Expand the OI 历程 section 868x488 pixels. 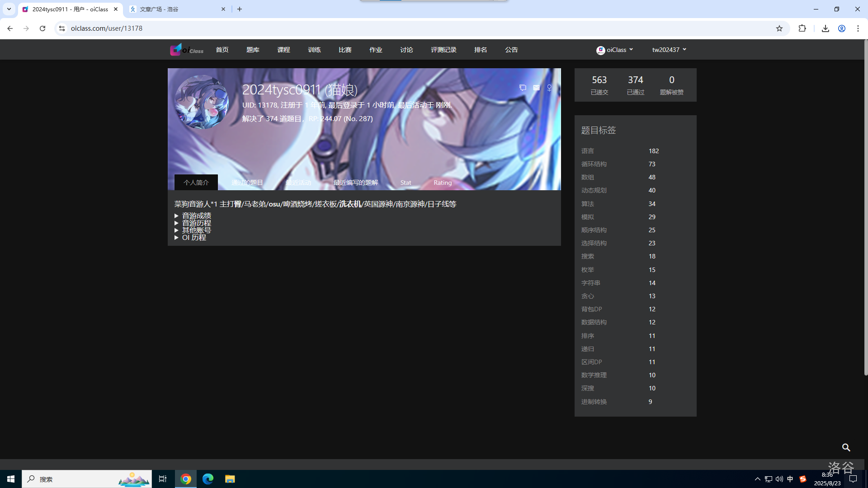click(x=193, y=238)
